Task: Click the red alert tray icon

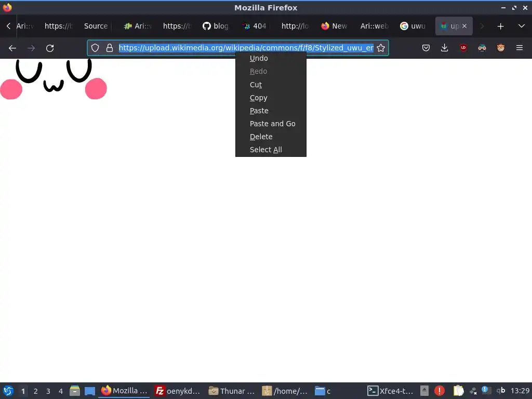Action: pyautogui.click(x=440, y=391)
